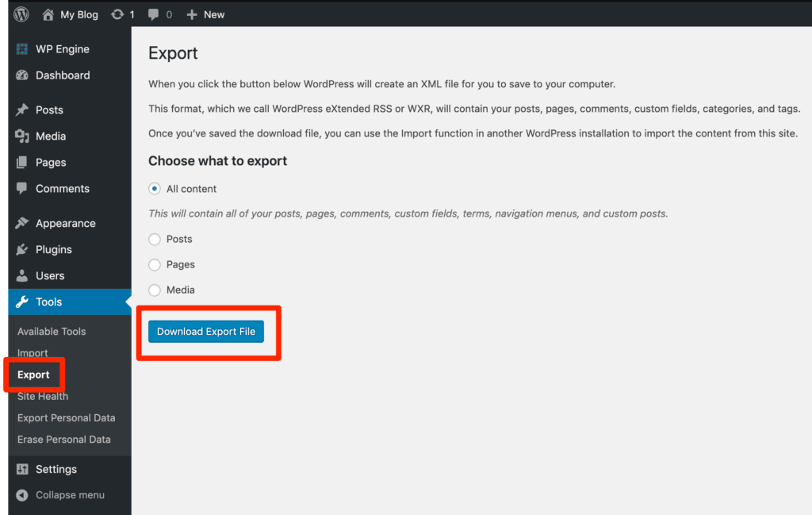This screenshot has height=515, width=812.
Task: Open Plugins via its plug icon
Action: [22, 250]
